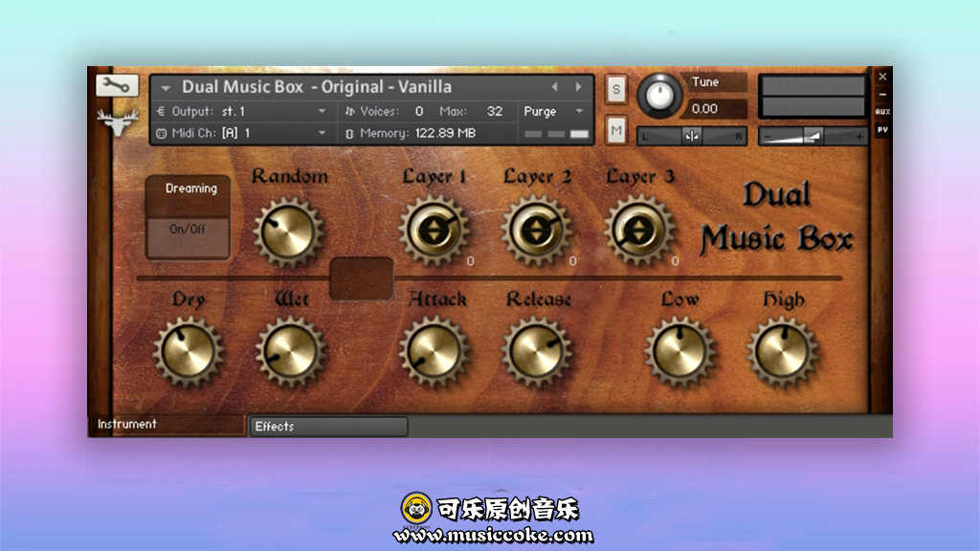Click the Release gear knob

pos(537,351)
